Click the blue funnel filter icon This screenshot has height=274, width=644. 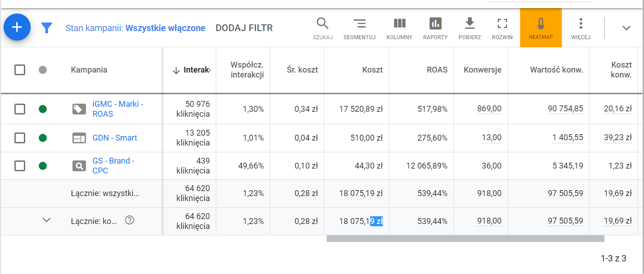pyautogui.click(x=47, y=28)
